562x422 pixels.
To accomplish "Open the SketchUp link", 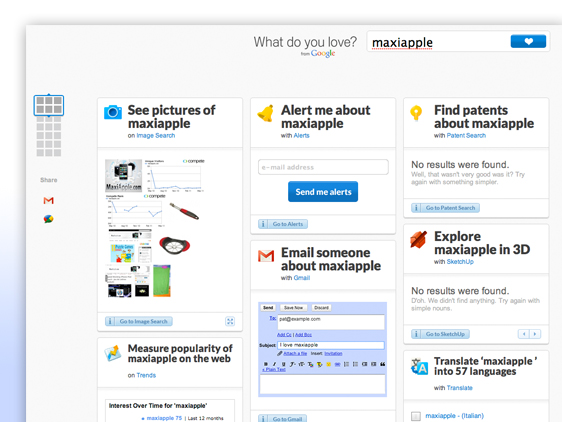I will (460, 262).
